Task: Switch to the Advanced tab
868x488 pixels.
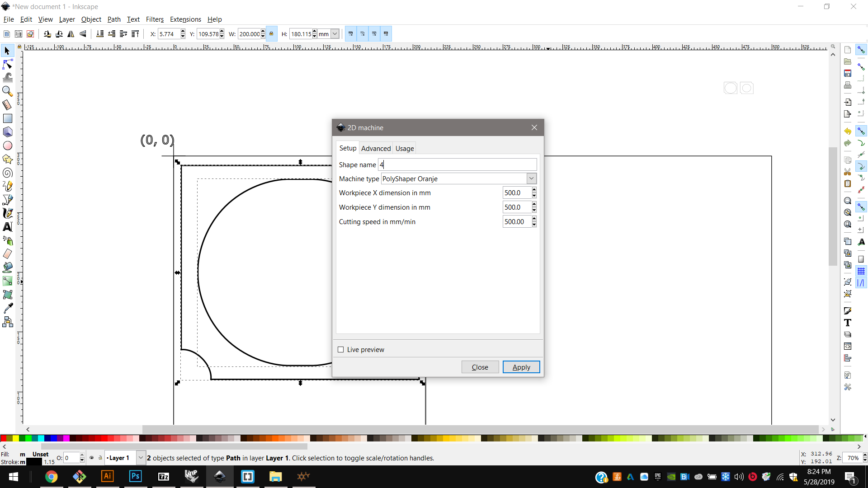Action: 375,148
